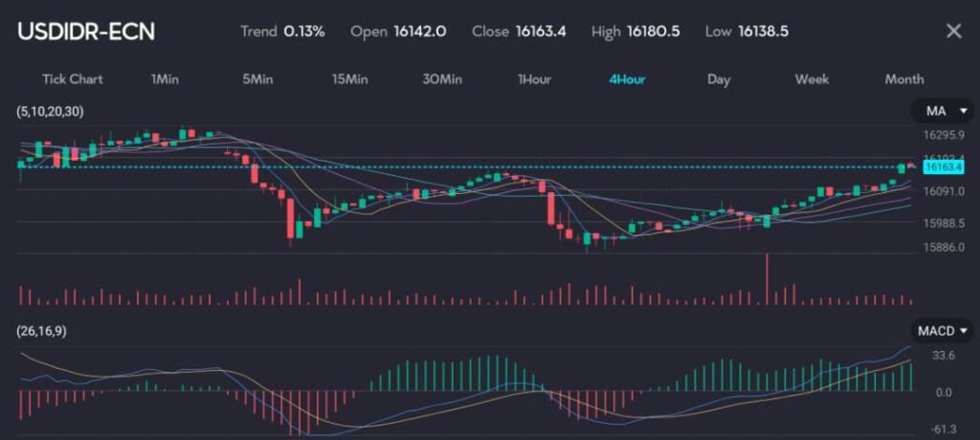The width and height of the screenshot is (980, 440).
Task: Click the MA periods (5,10,20,30) label
Action: 50,112
